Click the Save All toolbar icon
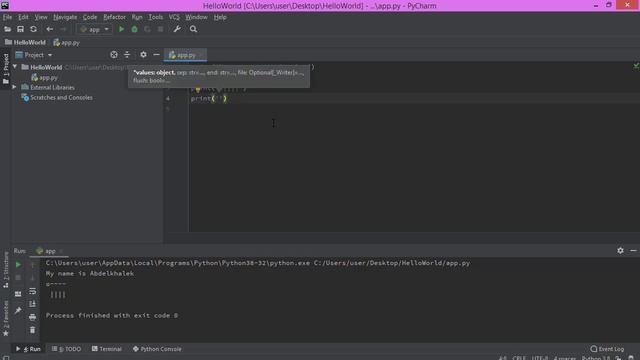 coord(20,29)
